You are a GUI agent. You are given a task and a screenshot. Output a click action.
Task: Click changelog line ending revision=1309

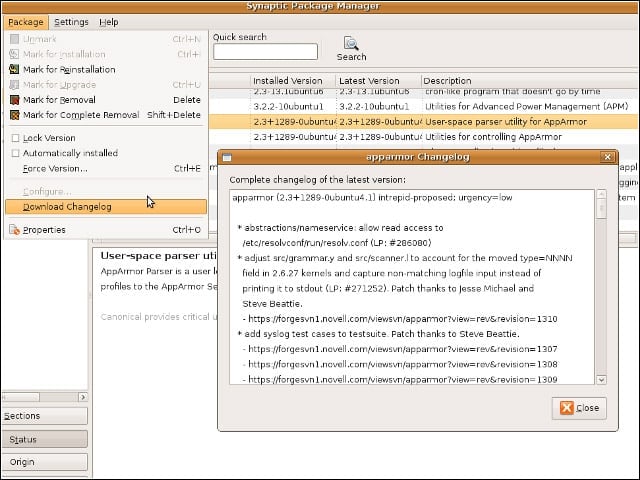point(400,380)
